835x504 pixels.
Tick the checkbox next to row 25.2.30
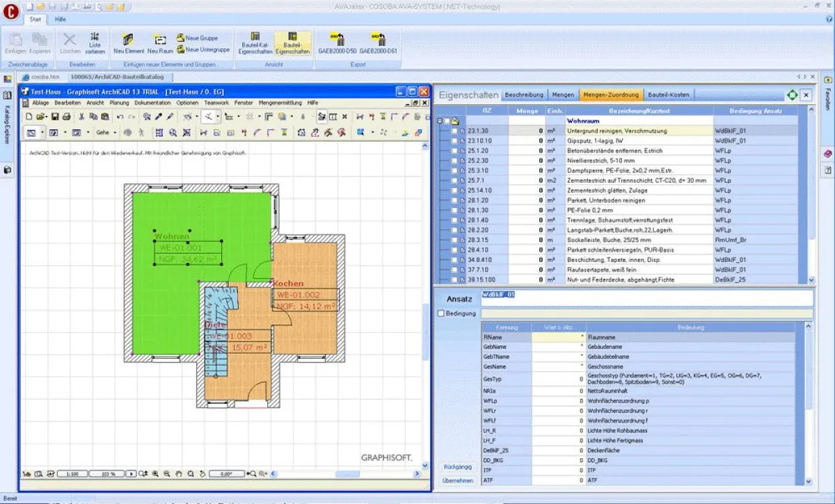[454, 160]
